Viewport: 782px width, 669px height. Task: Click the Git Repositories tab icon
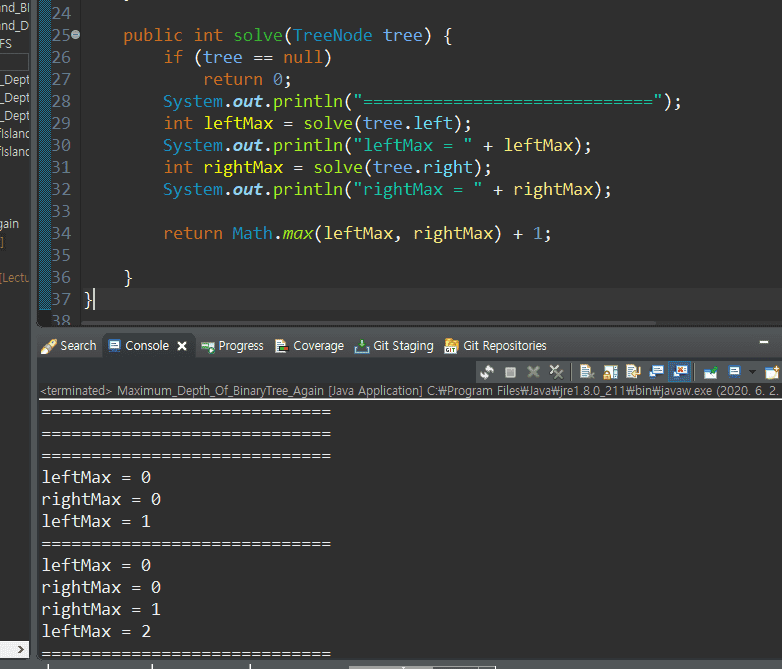point(451,346)
